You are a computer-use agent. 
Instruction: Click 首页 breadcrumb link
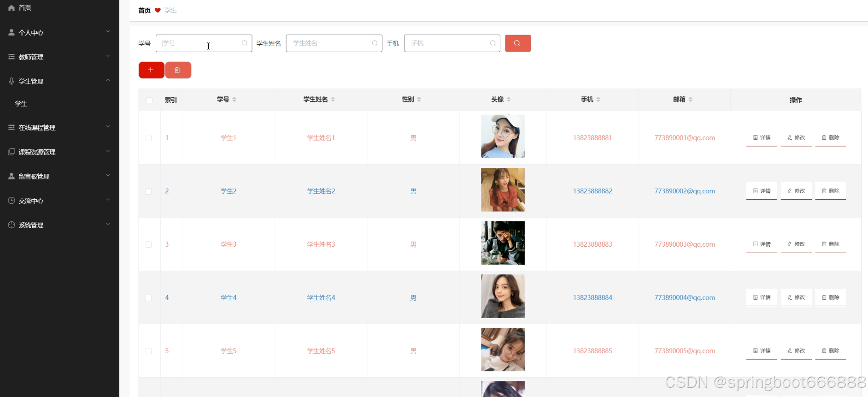[145, 10]
